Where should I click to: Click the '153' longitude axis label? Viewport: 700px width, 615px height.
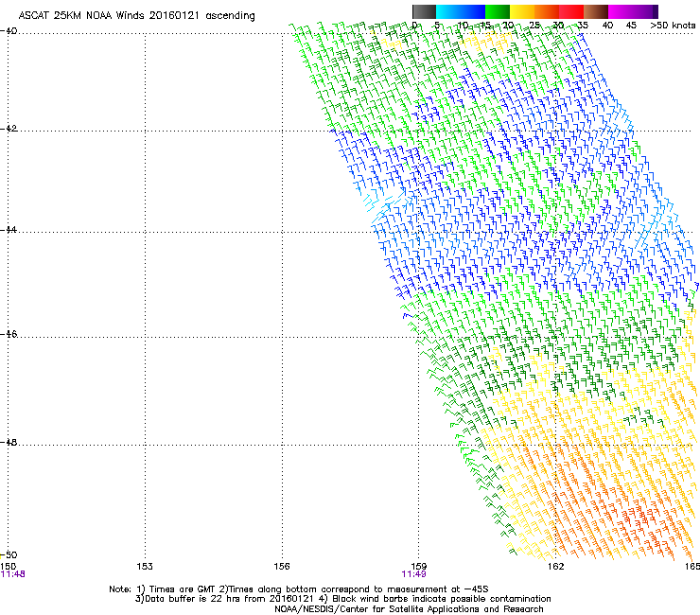(145, 567)
